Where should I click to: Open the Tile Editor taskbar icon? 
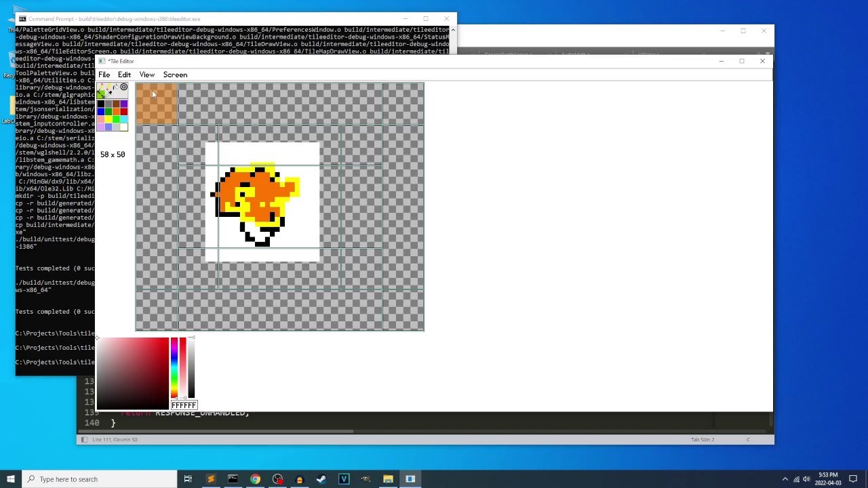pos(410,479)
